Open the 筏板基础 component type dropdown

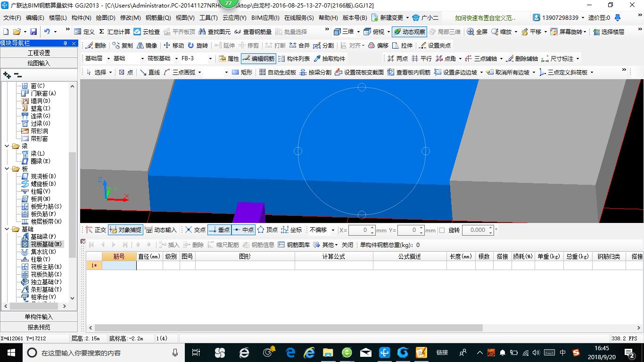tap(176, 59)
